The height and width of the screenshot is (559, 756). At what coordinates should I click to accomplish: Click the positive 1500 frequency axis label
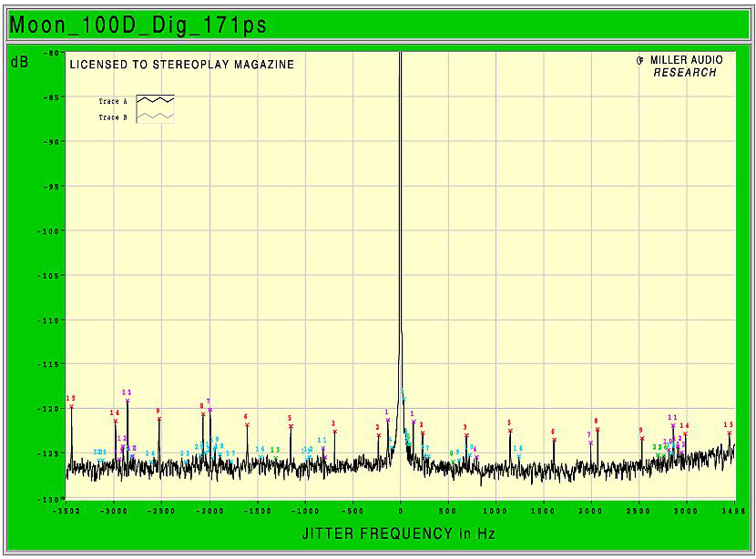pos(544,511)
